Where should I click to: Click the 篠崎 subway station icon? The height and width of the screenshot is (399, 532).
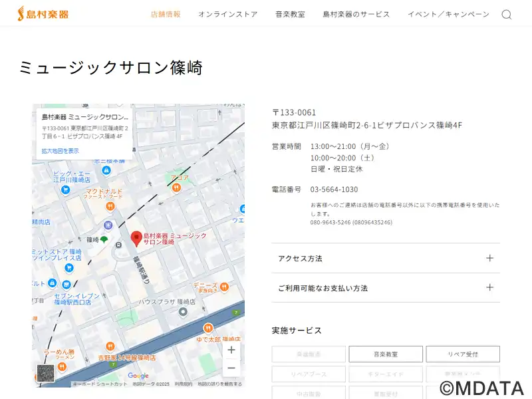pos(118,245)
